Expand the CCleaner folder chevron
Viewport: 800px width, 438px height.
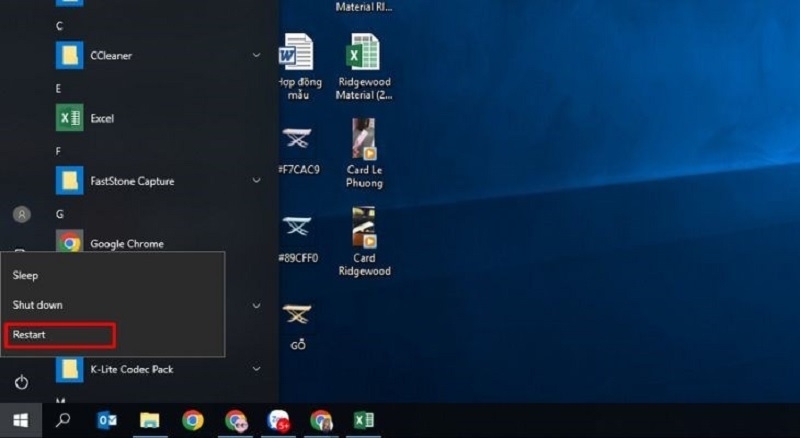[x=257, y=55]
